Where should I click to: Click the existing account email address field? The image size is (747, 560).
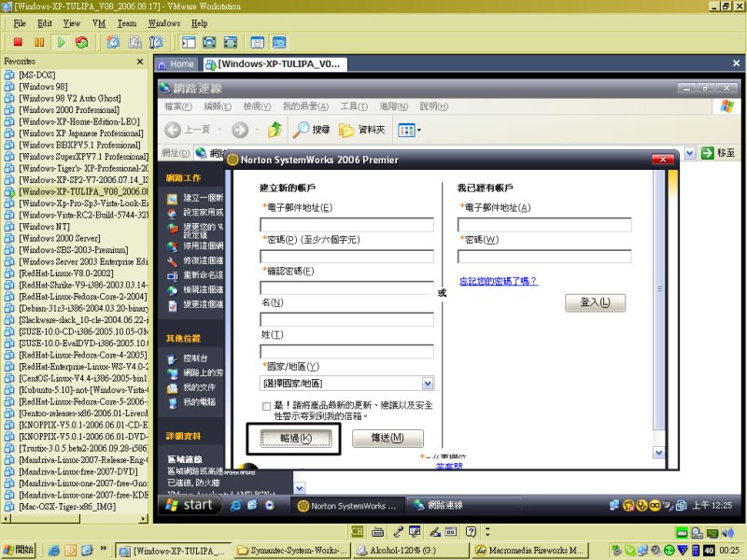[x=544, y=224]
